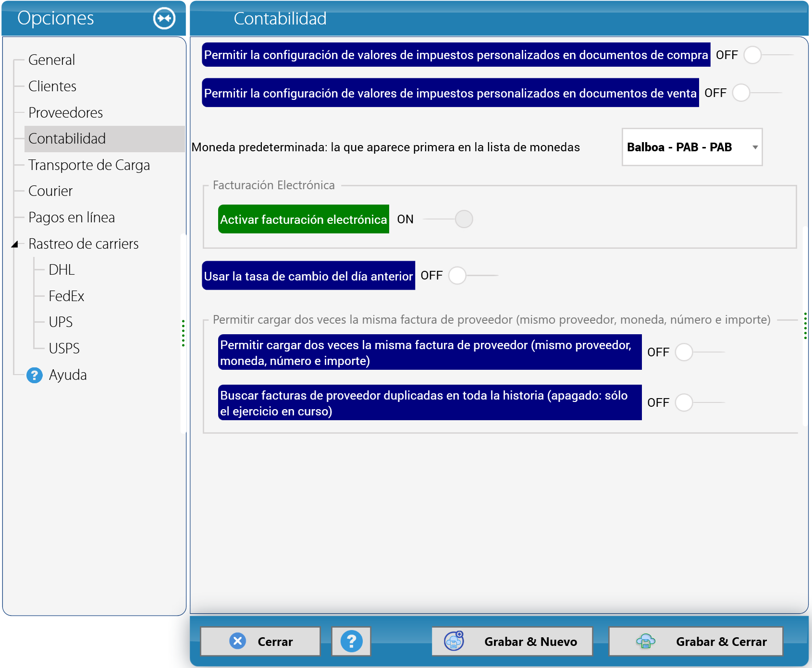Open Transporte de Carga options

pyautogui.click(x=89, y=165)
